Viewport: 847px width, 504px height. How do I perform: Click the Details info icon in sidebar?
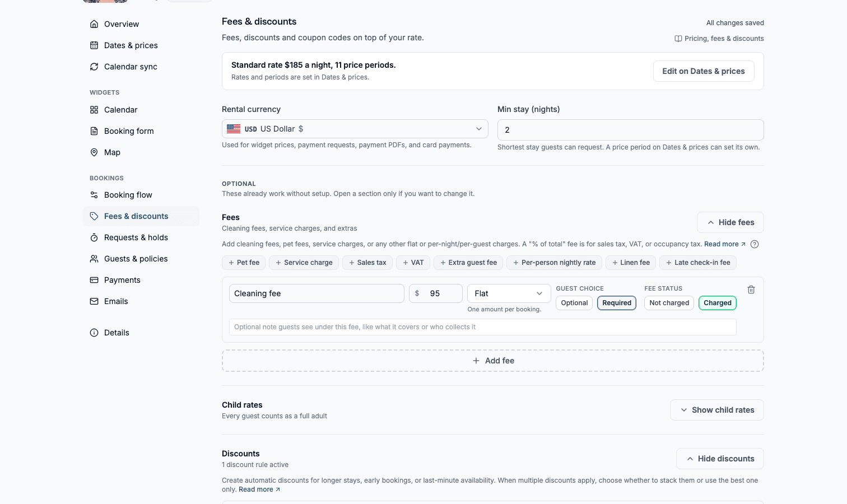point(94,333)
